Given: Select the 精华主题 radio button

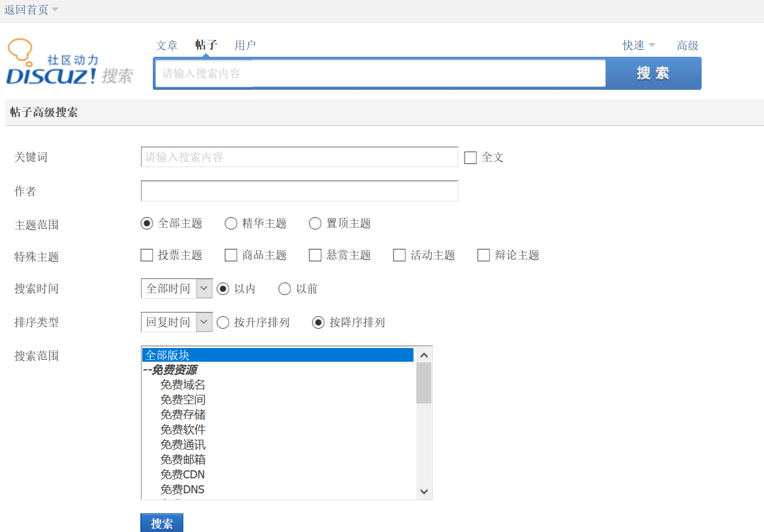Looking at the screenshot, I should click(231, 223).
